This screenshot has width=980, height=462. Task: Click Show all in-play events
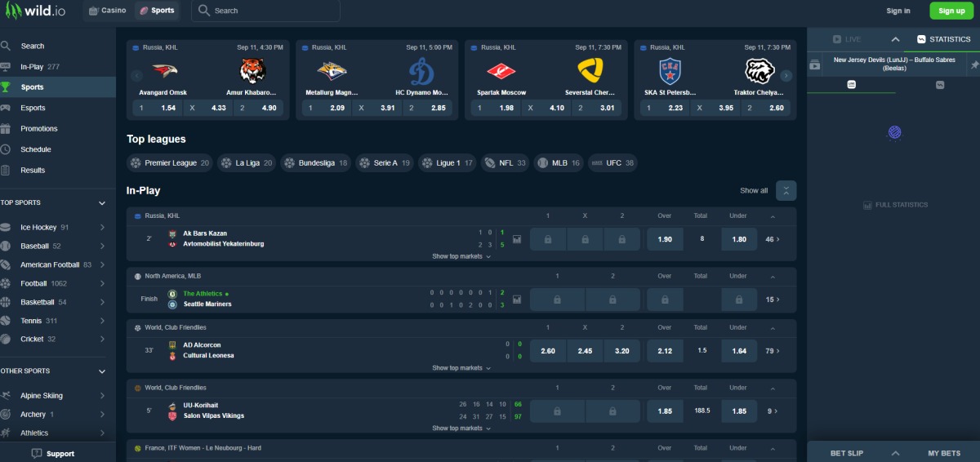tap(754, 191)
